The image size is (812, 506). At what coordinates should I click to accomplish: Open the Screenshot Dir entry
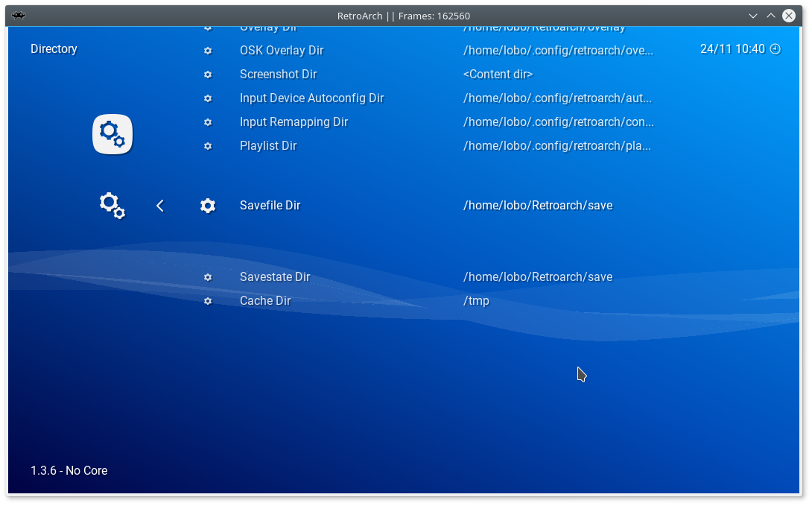point(278,74)
